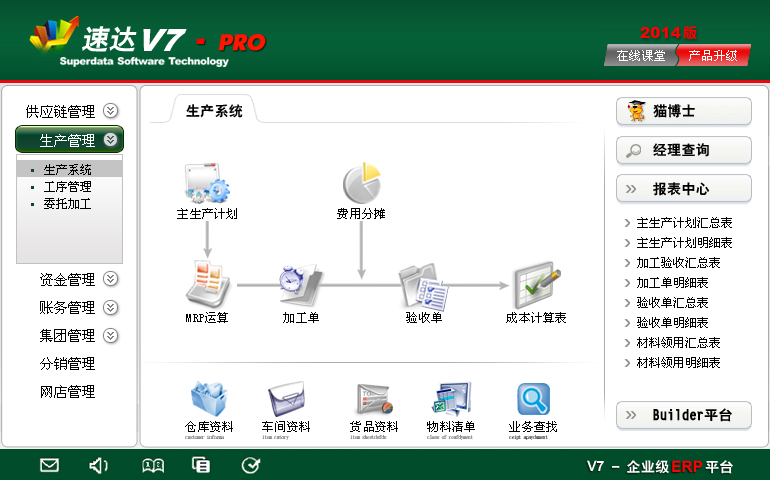Open the 货品资料 icon
The height and width of the screenshot is (480, 770).
point(374,399)
